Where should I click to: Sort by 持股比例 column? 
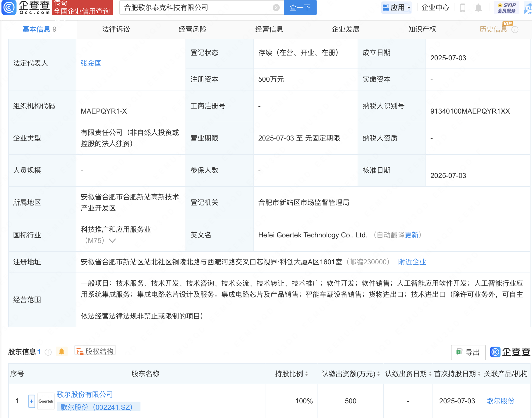(x=306, y=374)
